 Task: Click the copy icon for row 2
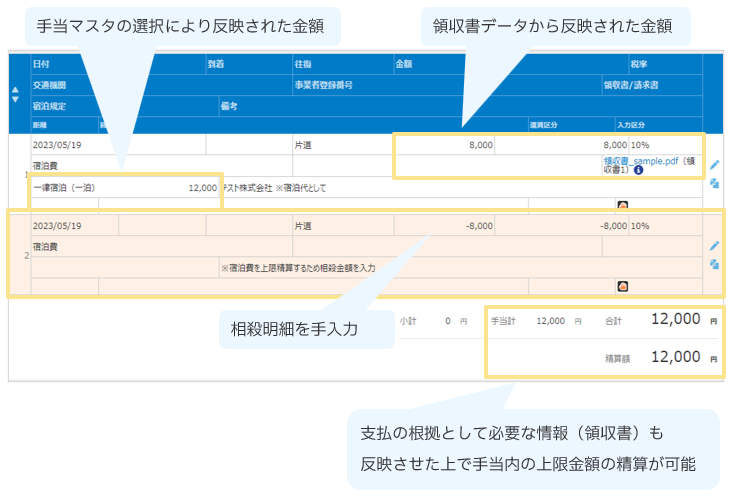pos(714,264)
